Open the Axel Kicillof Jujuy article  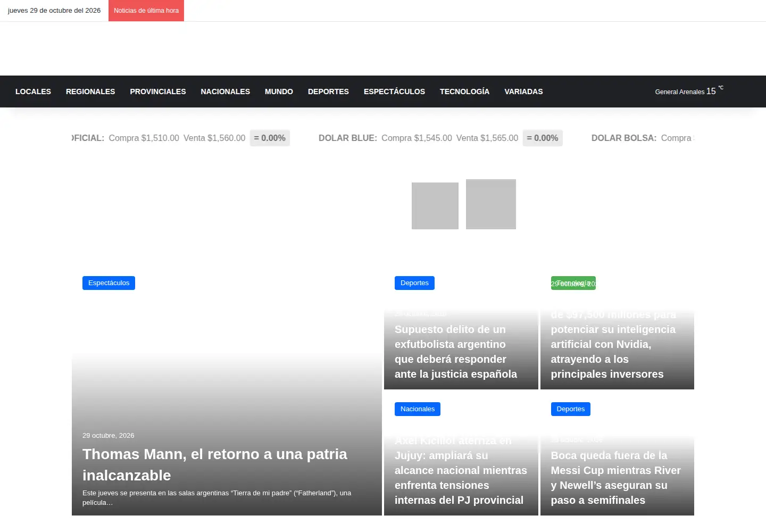[461, 470]
